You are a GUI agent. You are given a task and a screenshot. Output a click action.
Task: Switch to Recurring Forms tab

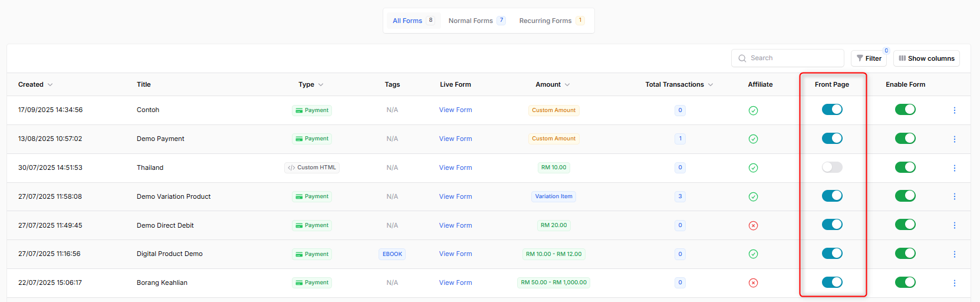tap(545, 21)
